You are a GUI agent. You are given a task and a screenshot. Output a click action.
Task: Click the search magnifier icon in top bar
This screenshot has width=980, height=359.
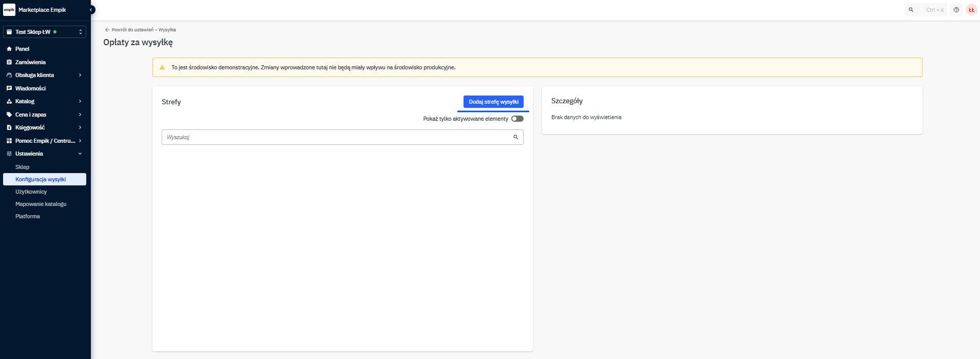tap(911, 10)
